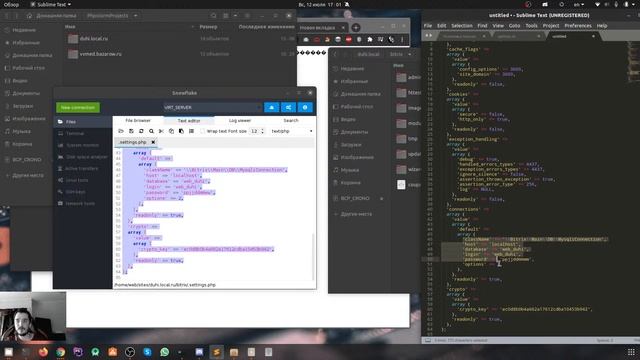Open the Selection menu in Sublime Text

coord(462,25)
